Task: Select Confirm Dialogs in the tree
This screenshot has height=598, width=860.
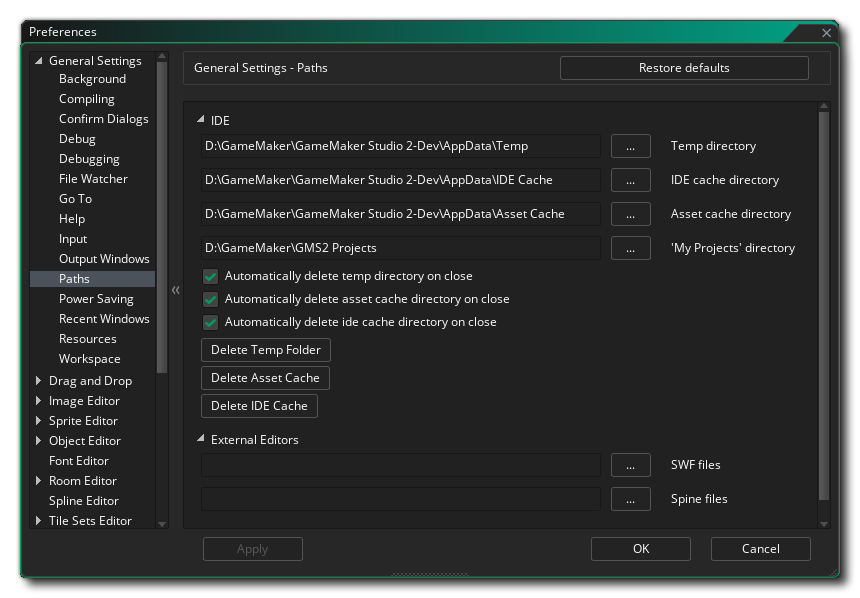Action: [x=104, y=119]
